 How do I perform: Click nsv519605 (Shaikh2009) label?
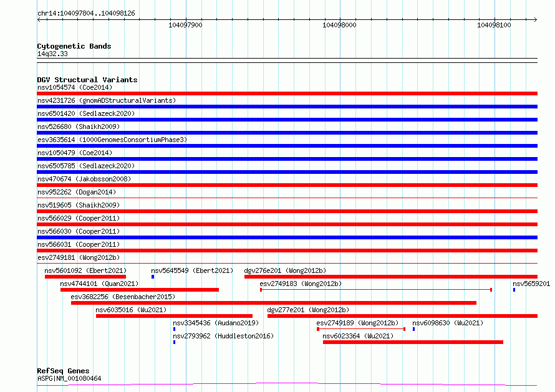(x=79, y=205)
